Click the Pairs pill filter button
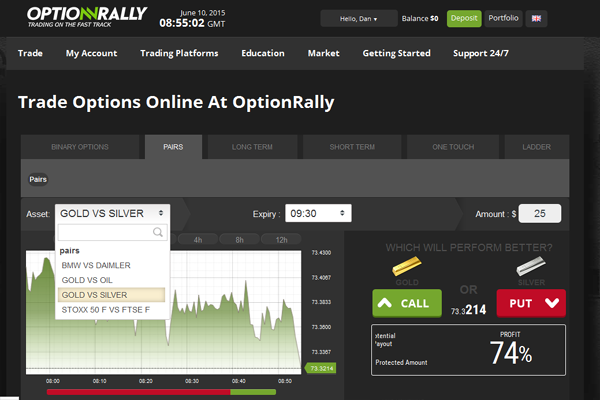600x400 pixels. coord(38,179)
